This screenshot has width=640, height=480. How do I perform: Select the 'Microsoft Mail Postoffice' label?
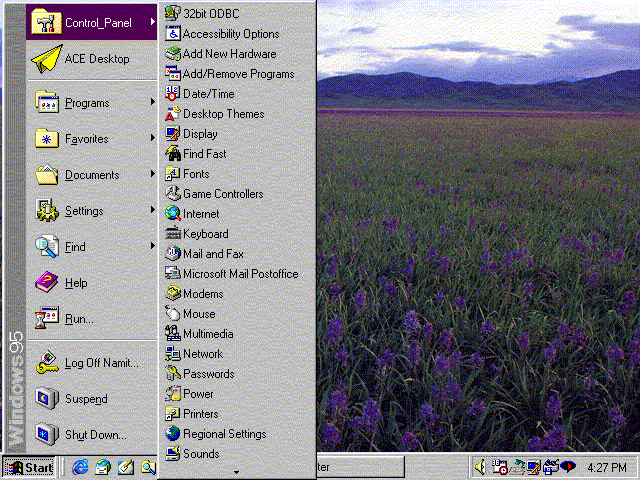point(240,273)
